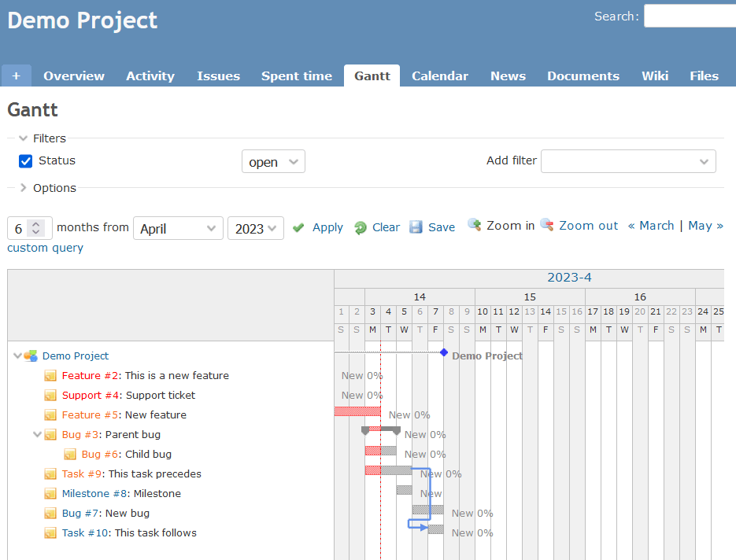The image size is (736, 560).
Task: Click the ticket icon beside Milestone #8
Action: click(x=50, y=493)
